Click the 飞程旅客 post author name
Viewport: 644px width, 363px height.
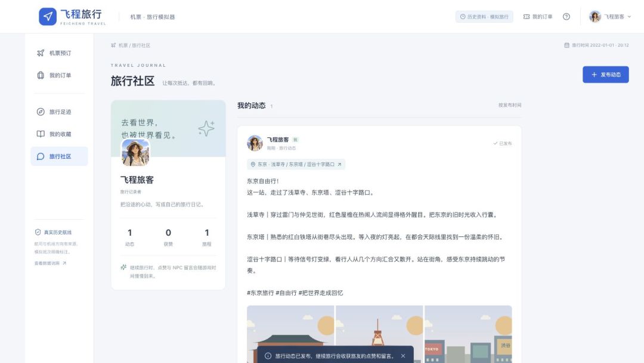coord(278,140)
